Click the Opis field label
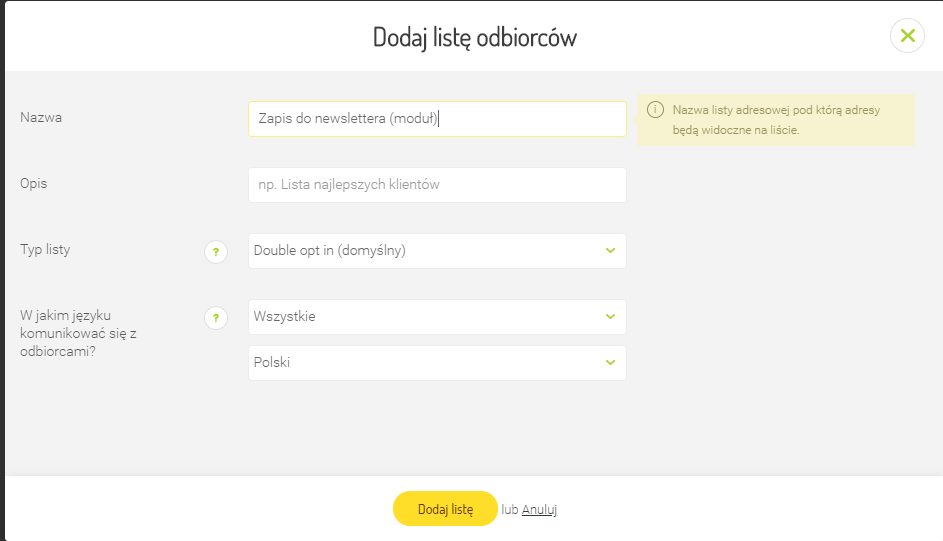 [x=34, y=184]
